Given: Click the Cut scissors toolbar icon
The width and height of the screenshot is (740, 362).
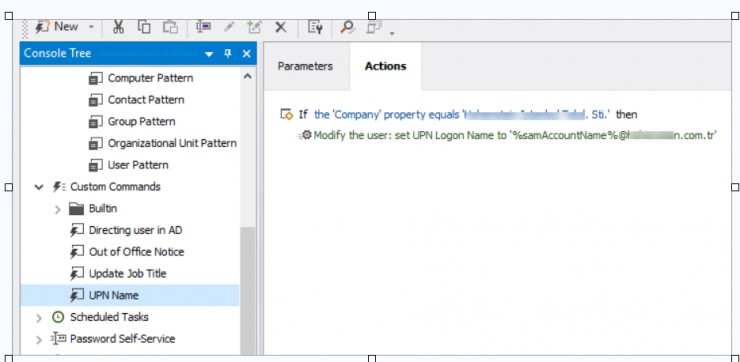Looking at the screenshot, I should [118, 27].
